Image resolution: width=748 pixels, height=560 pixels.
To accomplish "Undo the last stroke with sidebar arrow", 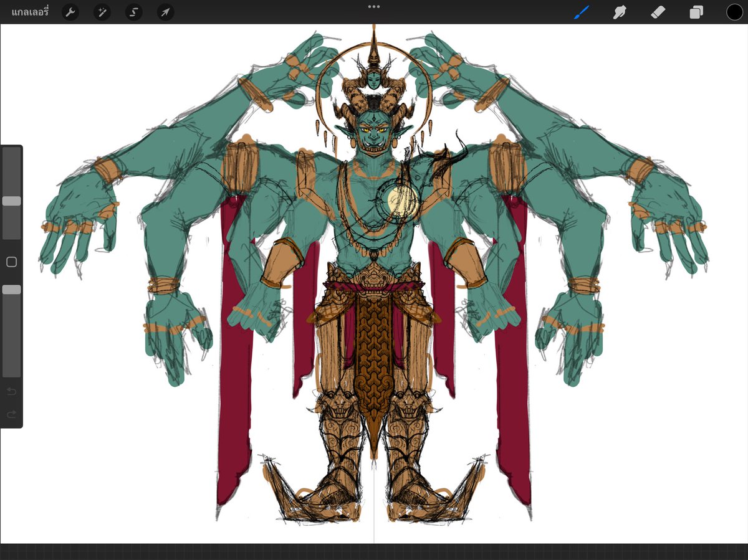I will coord(11,392).
